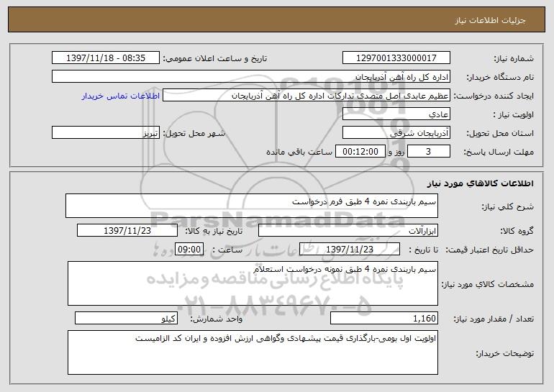The image size is (554, 392).
Task: Click the label توضیحات خریدار
Action: [x=504, y=353]
